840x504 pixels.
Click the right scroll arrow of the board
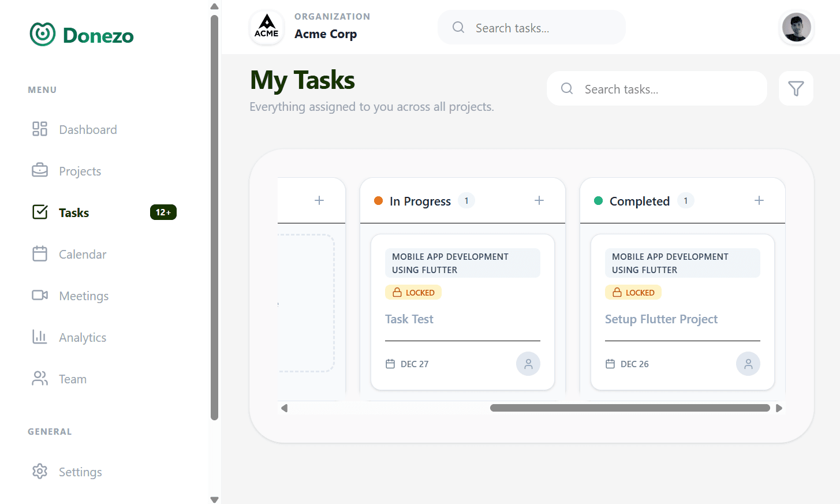780,408
